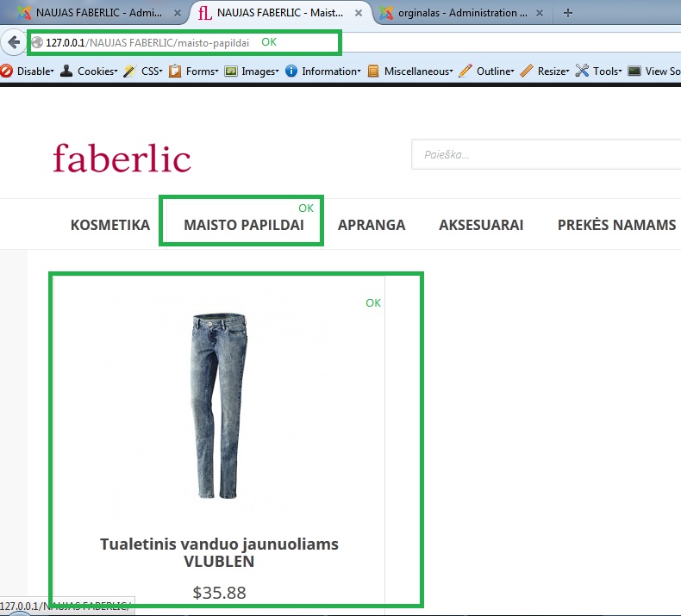The image size is (681, 616).
Task: Go back to previous page
Action: click(x=14, y=42)
